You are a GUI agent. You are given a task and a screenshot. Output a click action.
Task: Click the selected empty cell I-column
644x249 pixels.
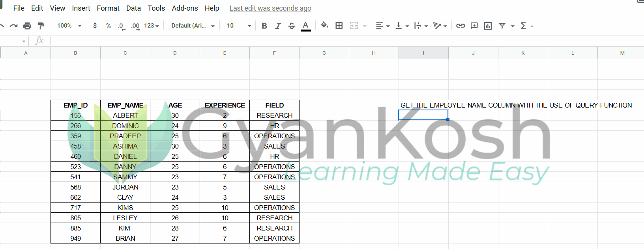coord(423,115)
